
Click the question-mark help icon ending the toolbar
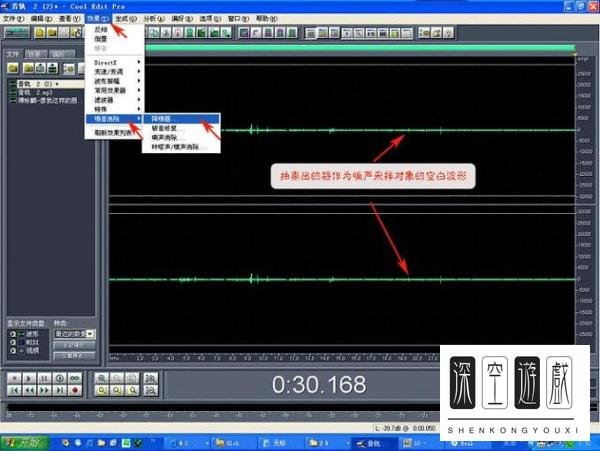click(x=449, y=33)
